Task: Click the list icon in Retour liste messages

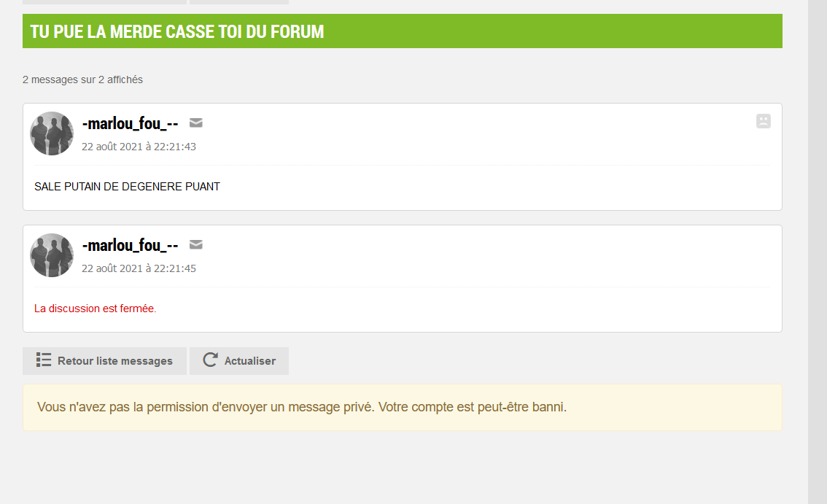Action: click(43, 360)
